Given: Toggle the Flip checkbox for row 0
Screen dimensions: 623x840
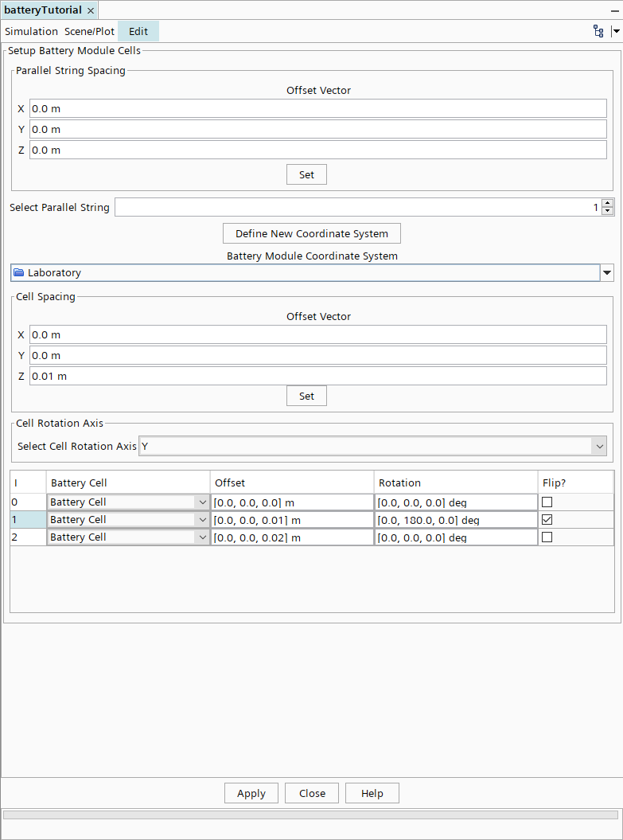Looking at the screenshot, I should (x=547, y=502).
